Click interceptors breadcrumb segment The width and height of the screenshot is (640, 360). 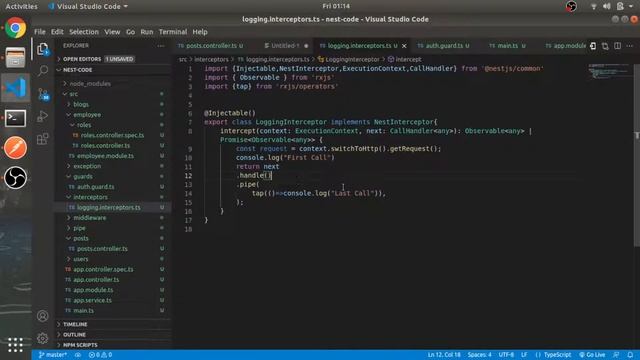pos(211,59)
